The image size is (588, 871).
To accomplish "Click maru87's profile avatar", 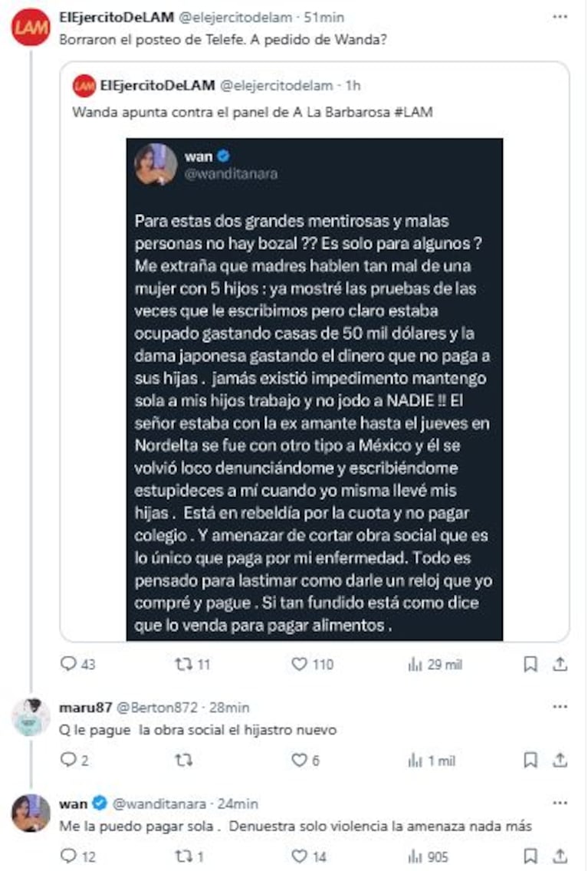I will pyautogui.click(x=30, y=717).
